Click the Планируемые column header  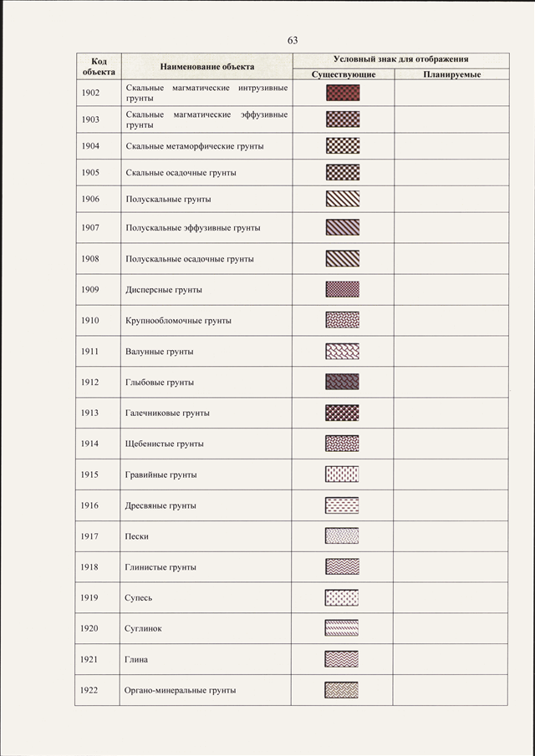click(x=452, y=74)
